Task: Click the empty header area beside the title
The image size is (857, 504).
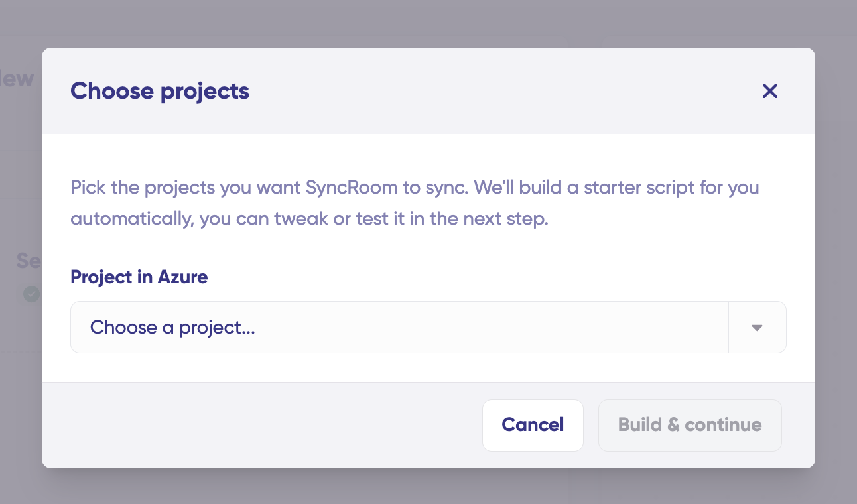Action: coord(497,91)
